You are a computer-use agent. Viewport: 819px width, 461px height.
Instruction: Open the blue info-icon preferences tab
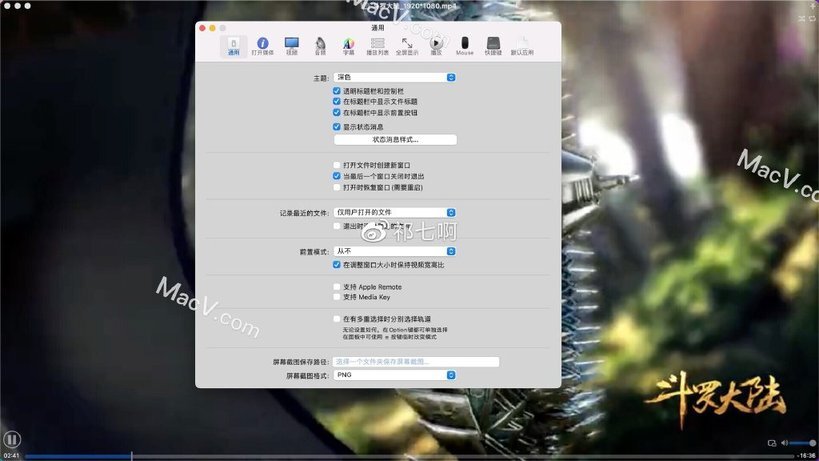coord(263,46)
